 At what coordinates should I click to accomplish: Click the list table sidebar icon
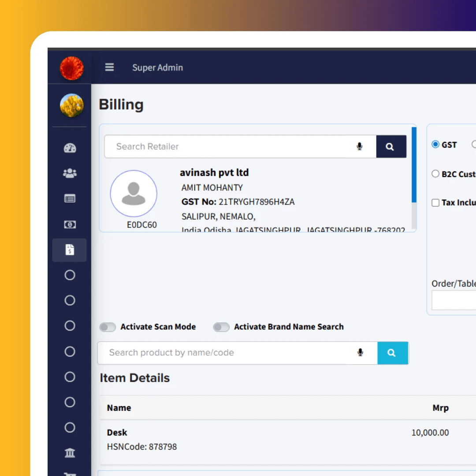(70, 199)
